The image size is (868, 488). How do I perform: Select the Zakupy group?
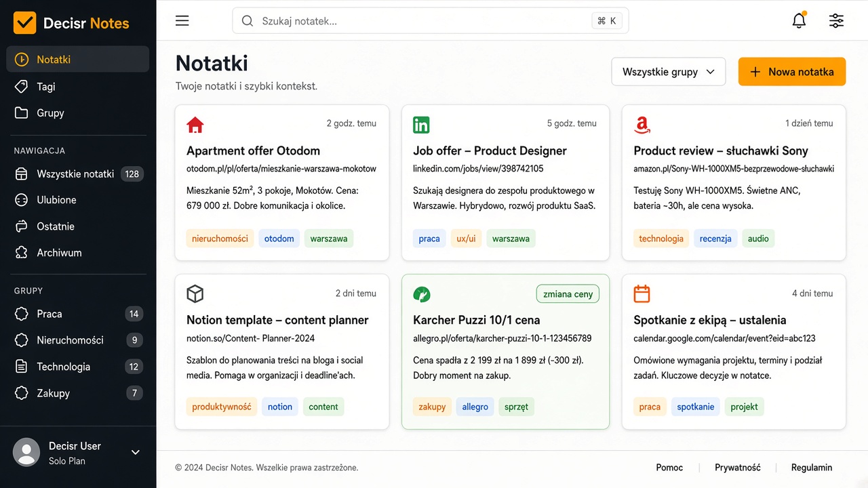(78, 393)
